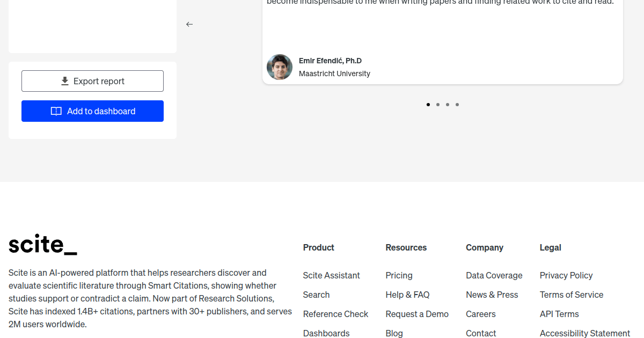Click the Add to dashboard button
This screenshot has height=338, width=644.
pos(92,111)
